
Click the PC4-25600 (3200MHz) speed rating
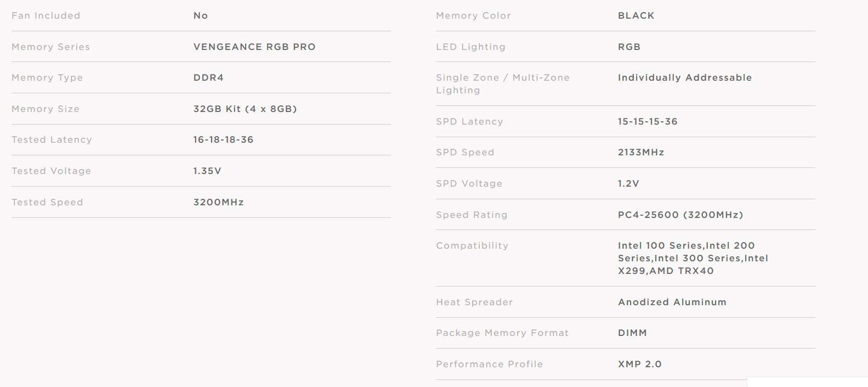pos(680,215)
